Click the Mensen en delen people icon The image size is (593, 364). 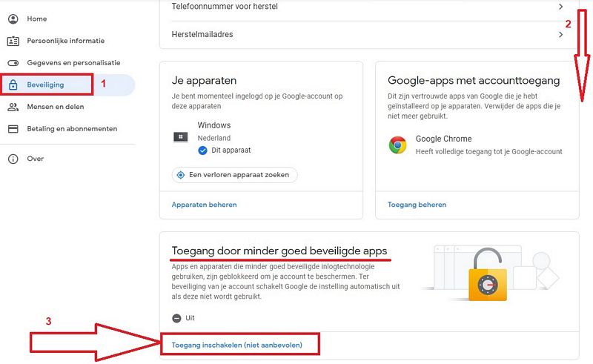pos(13,107)
